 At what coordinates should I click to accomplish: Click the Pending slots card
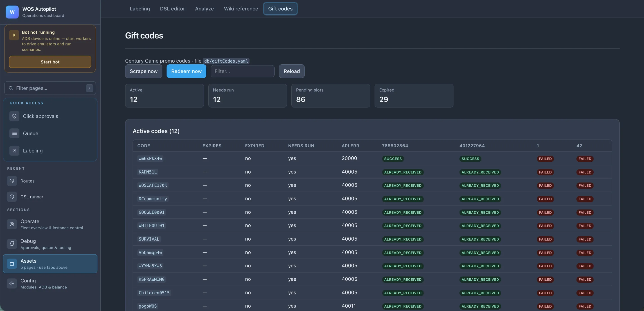331,95
